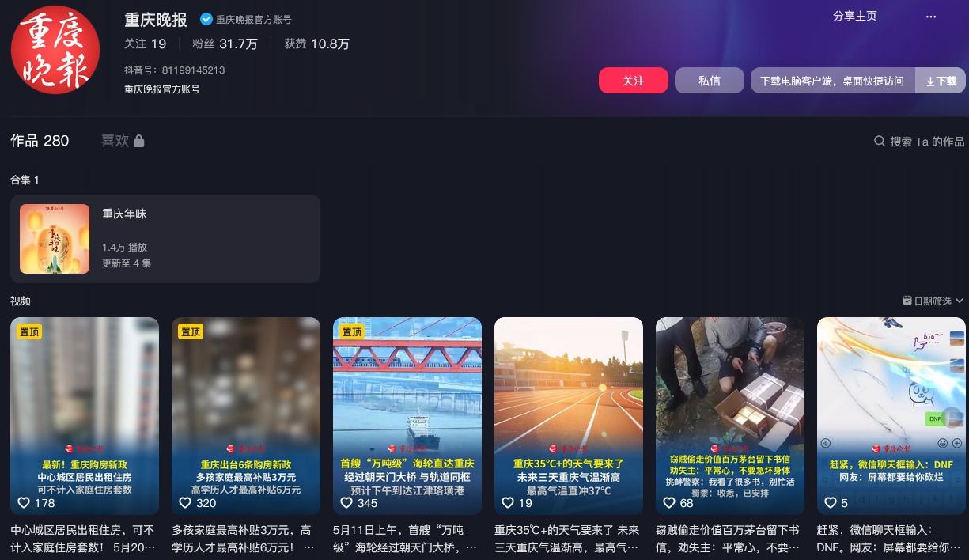Screen dimensions: 969x560
Task: Click the magnifier icon in 搜索 Ta 的作品
Action: coord(880,142)
